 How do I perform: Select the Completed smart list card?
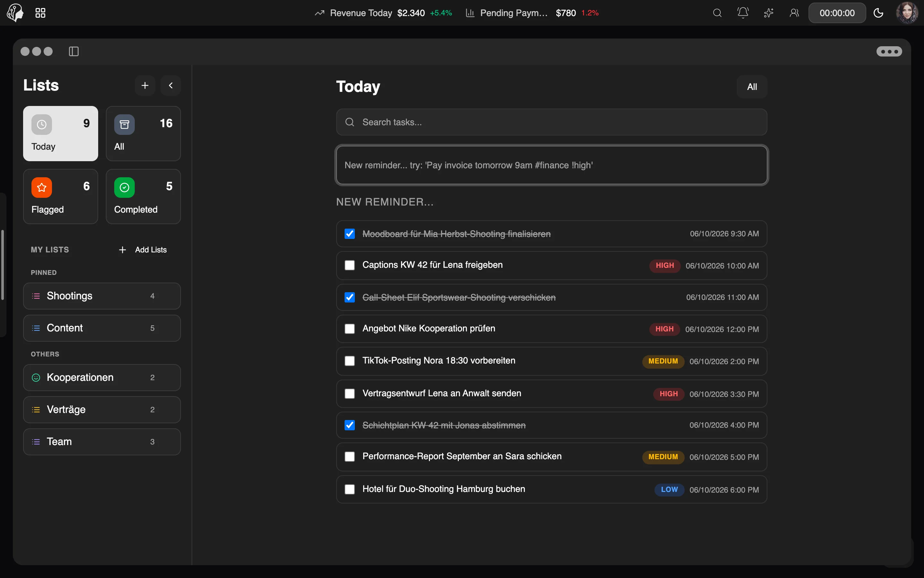click(x=143, y=197)
